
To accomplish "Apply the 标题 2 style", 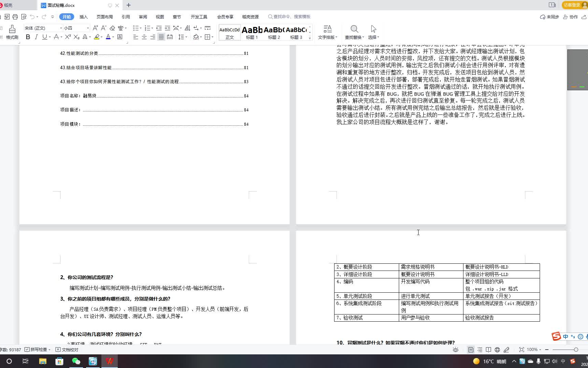I will click(274, 33).
